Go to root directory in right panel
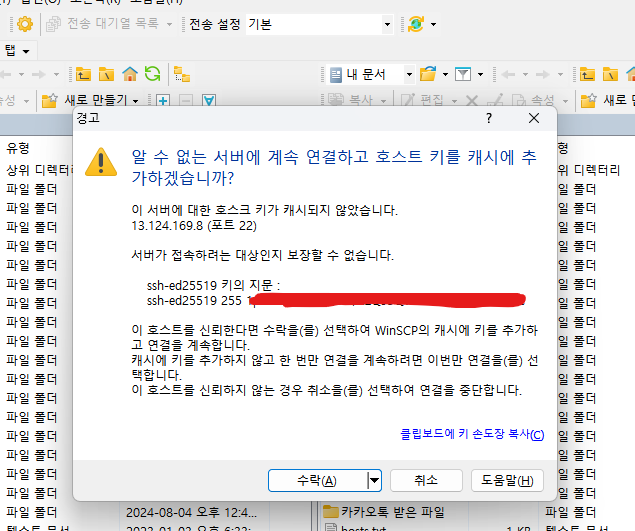Screen dimensions: 635x531 tap(610, 74)
